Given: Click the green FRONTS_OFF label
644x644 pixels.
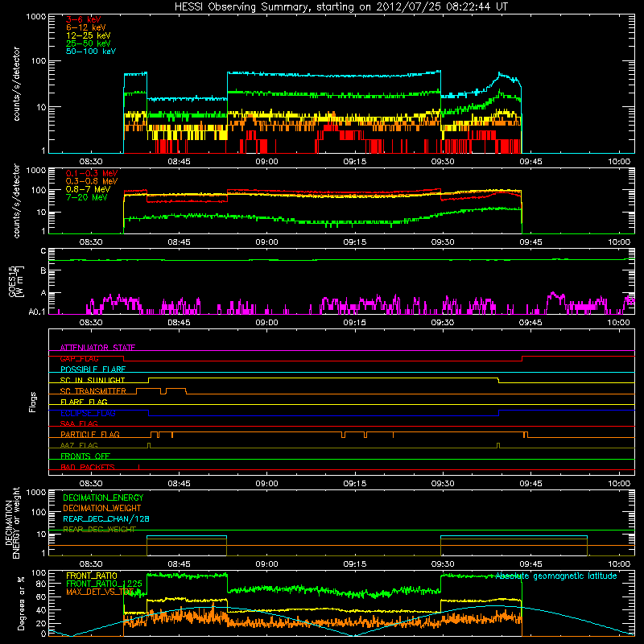Looking at the screenshot, I should tap(85, 456).
